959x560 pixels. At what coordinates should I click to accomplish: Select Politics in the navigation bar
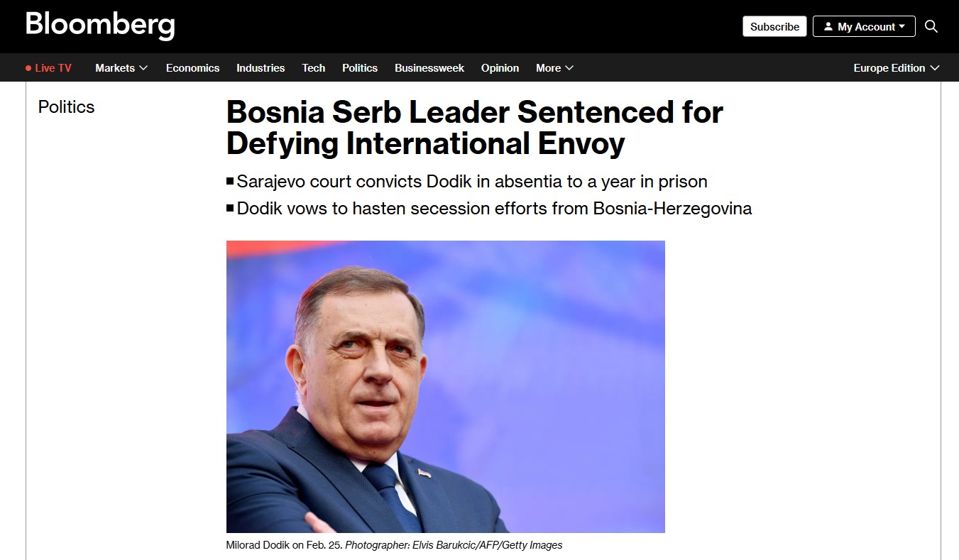[x=360, y=68]
